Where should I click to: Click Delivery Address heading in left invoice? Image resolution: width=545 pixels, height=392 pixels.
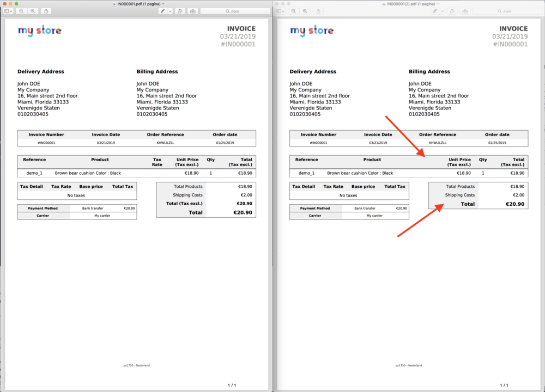coord(41,71)
